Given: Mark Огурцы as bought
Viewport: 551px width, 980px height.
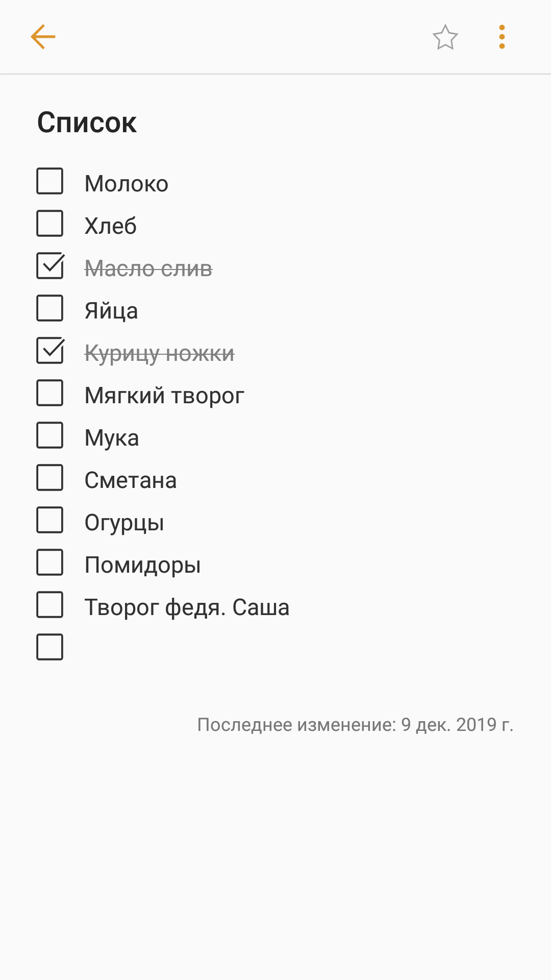Looking at the screenshot, I should [x=50, y=520].
